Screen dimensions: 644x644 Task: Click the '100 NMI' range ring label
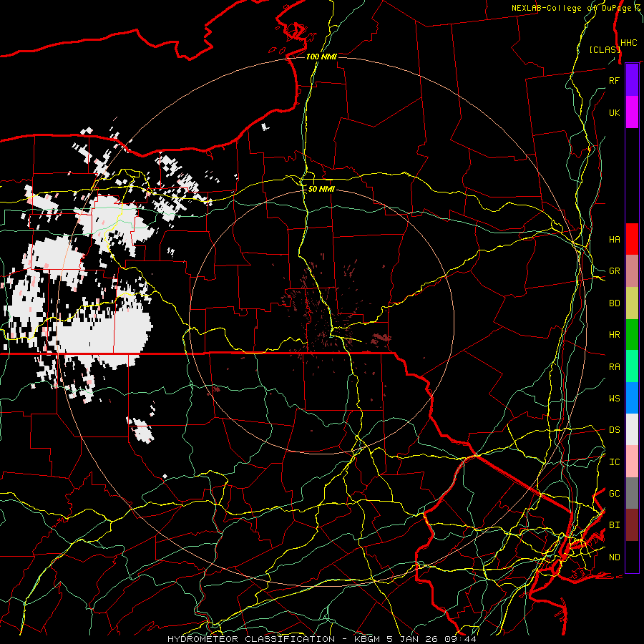pos(321,57)
